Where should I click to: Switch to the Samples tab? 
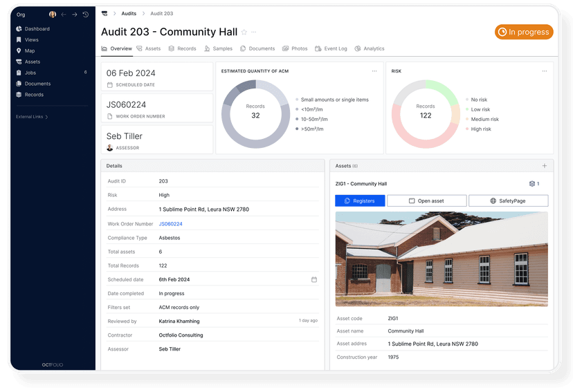tap(218, 48)
